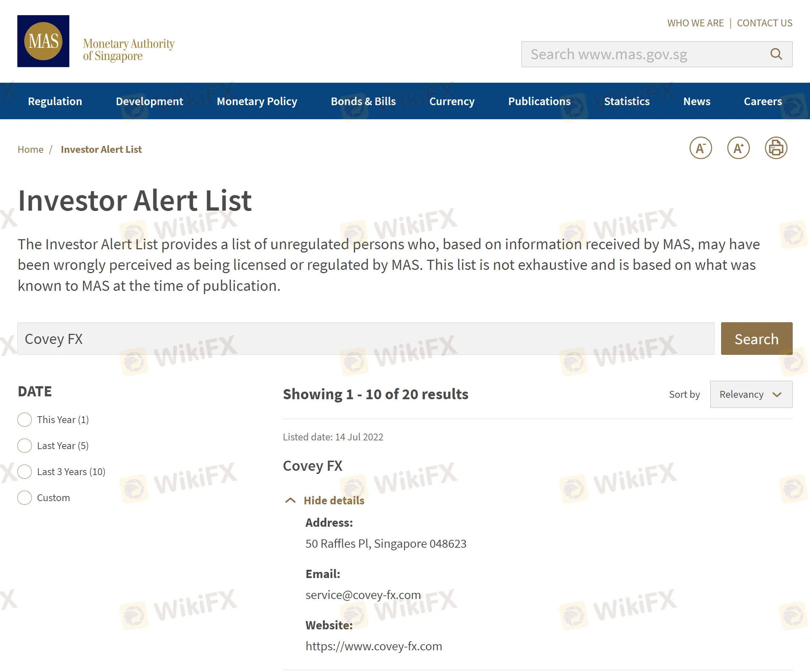This screenshot has width=810, height=672.
Task: Open the Regulation menu
Action: click(55, 101)
